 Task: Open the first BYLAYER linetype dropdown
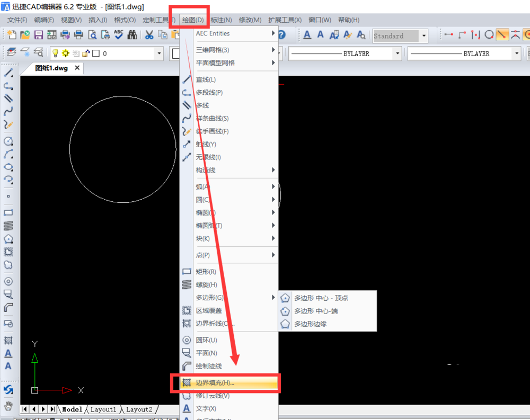pyautogui.click(x=397, y=53)
